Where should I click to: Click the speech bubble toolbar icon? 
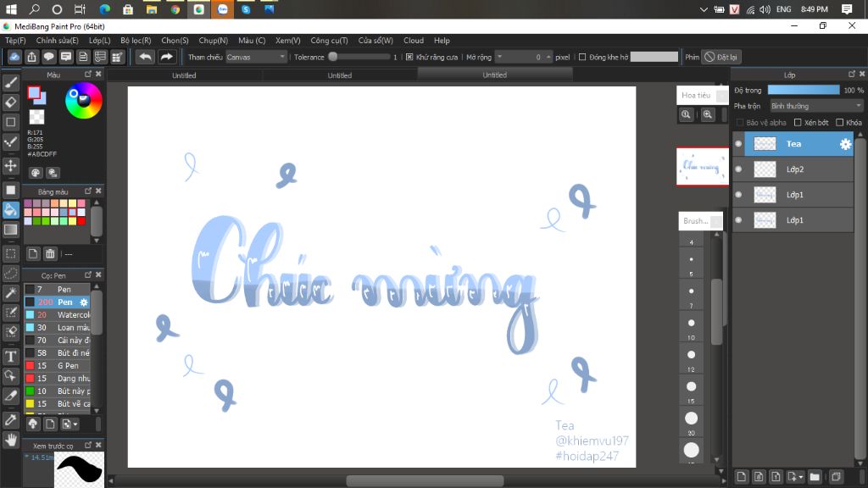coord(48,57)
